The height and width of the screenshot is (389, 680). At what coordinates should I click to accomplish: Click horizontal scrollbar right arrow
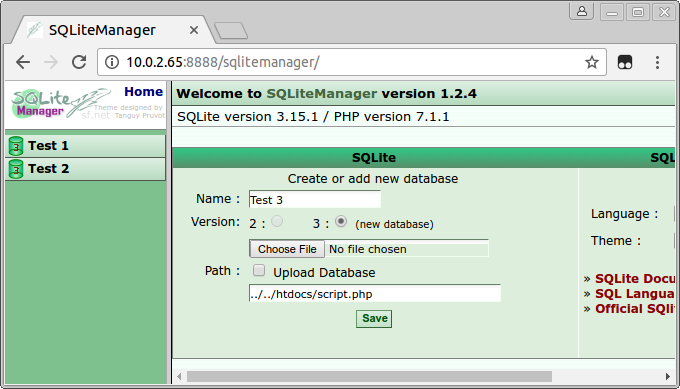tap(668, 376)
